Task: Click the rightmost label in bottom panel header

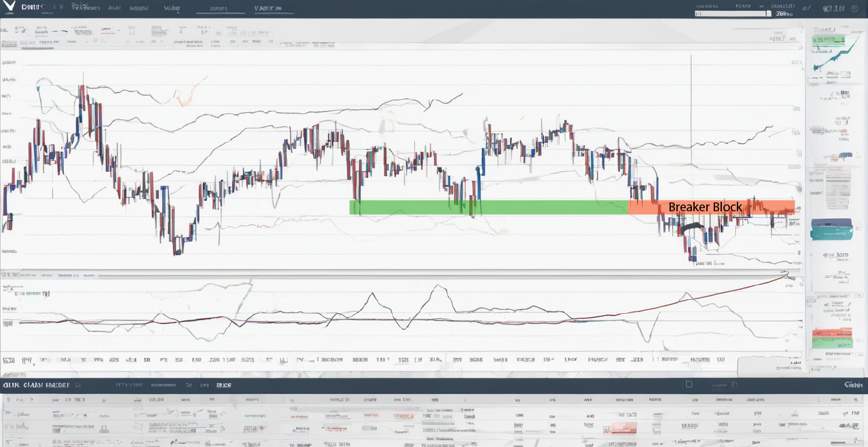Action: [x=853, y=385]
